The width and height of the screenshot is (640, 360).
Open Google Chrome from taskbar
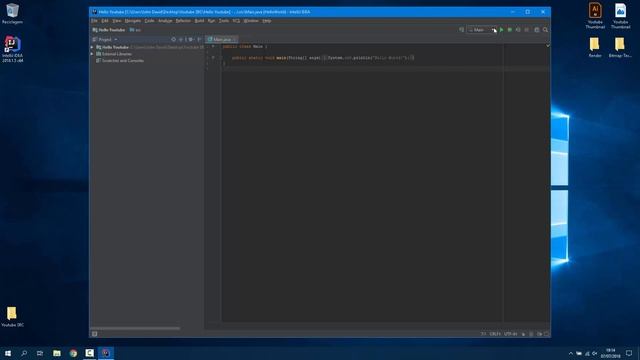73,353
